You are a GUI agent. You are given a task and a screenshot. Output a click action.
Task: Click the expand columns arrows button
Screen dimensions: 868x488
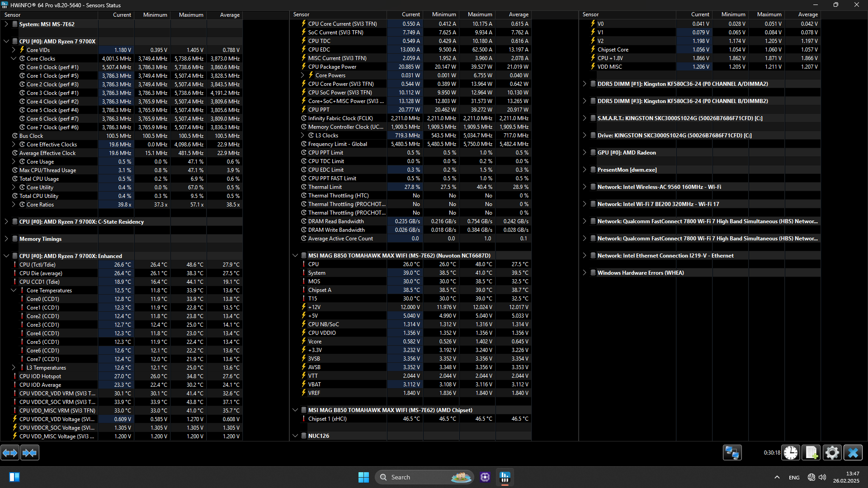pos(10,453)
